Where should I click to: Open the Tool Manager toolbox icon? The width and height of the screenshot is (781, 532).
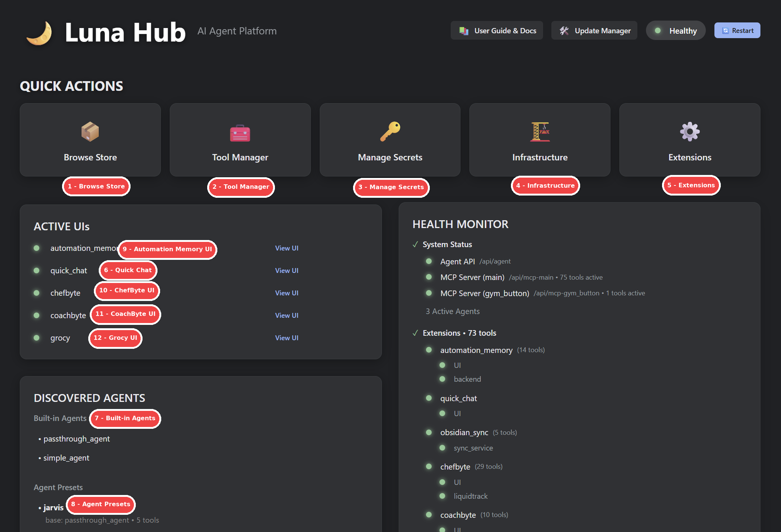coord(240,133)
